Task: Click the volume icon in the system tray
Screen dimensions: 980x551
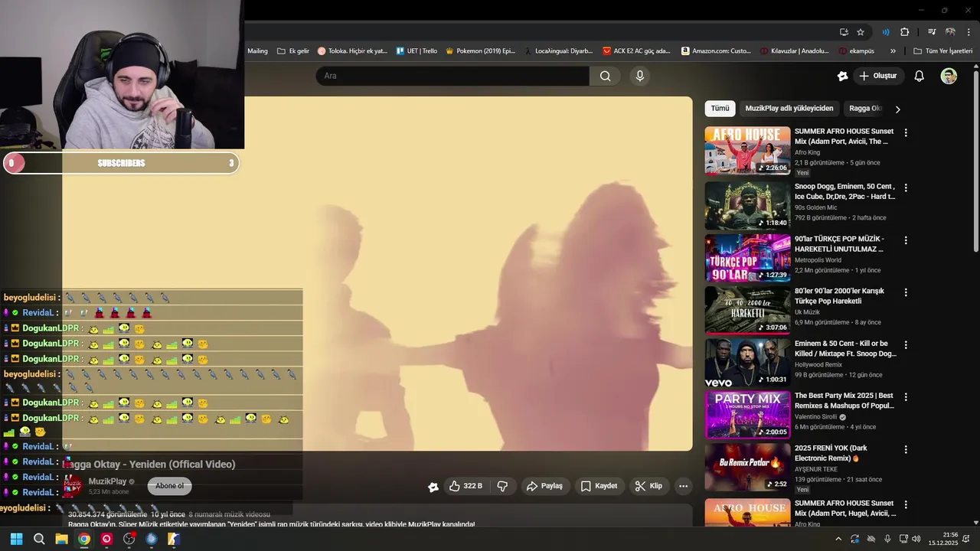Action: (x=916, y=539)
